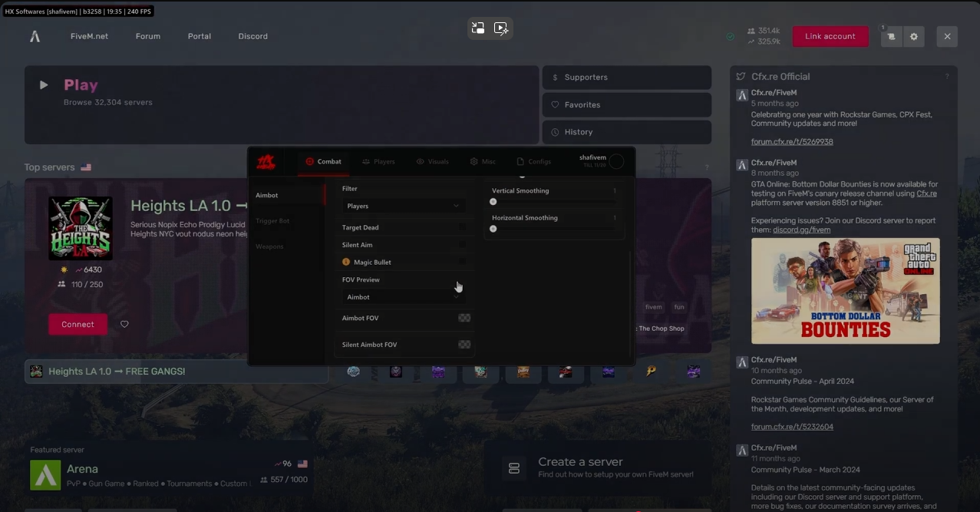Enable the Silent Aim checkbox

pos(462,245)
